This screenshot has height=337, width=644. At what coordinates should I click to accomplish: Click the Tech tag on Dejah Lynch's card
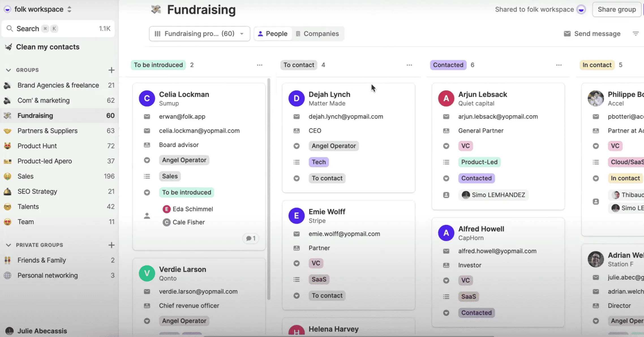click(x=319, y=162)
